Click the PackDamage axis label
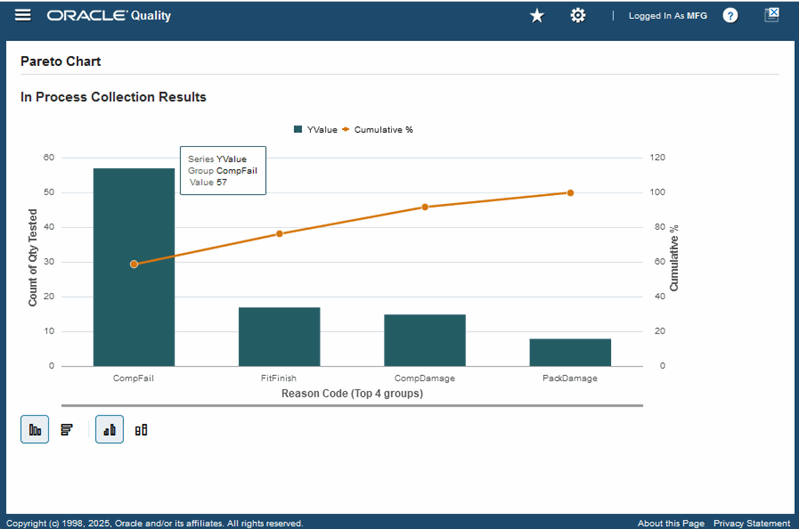 (570, 378)
